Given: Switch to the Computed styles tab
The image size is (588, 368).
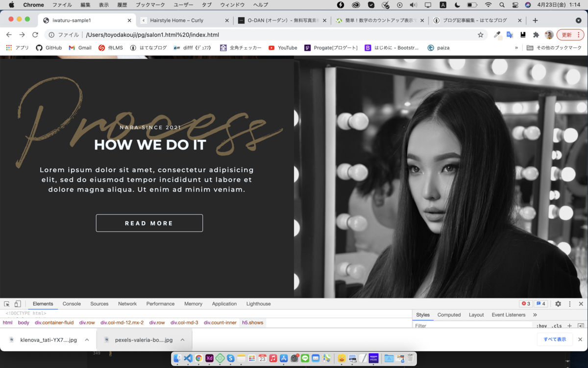Looking at the screenshot, I should click(x=449, y=315).
